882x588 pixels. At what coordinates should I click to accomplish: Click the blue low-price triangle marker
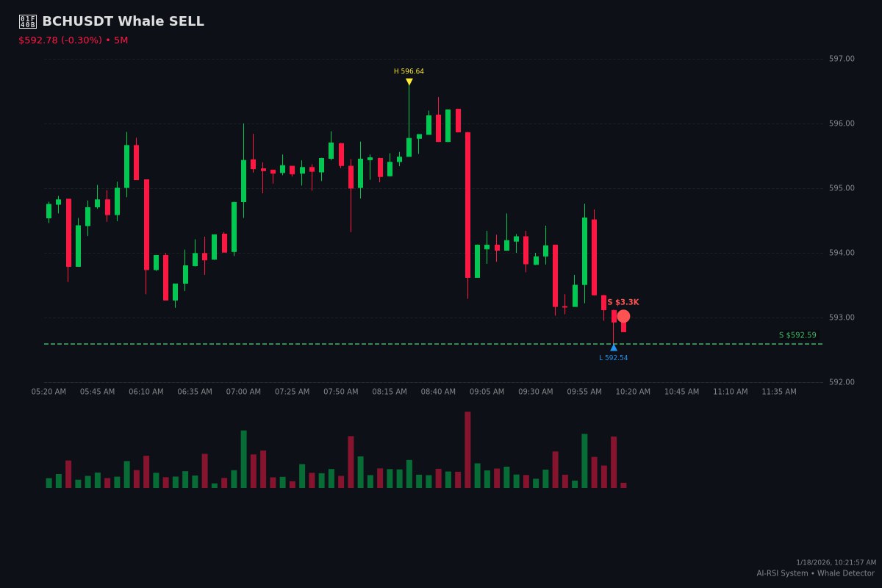tap(614, 348)
